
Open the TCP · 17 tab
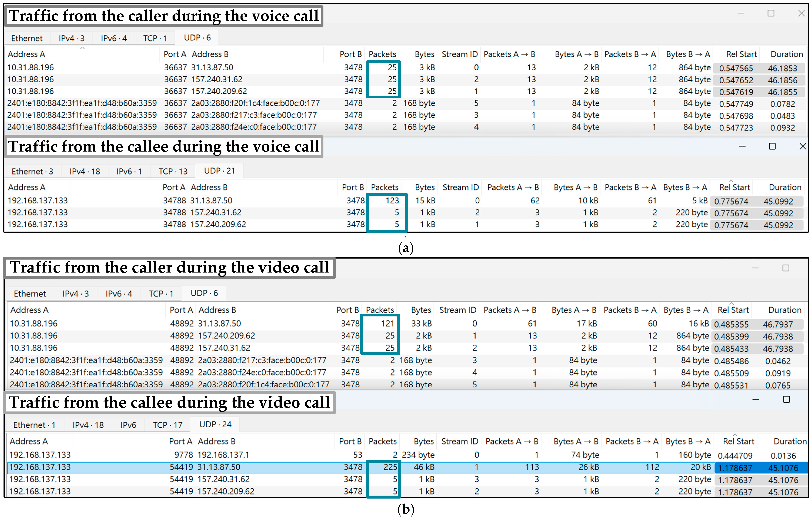168,425
